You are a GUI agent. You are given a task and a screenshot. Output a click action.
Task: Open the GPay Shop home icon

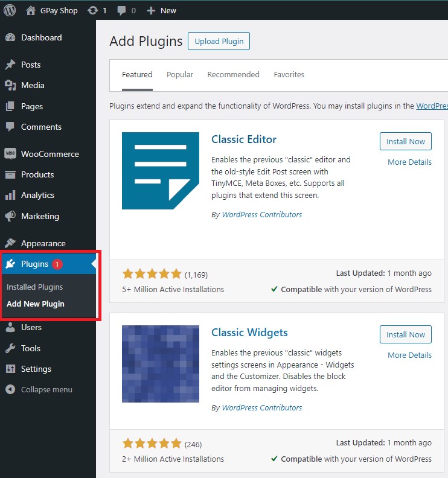point(31,10)
